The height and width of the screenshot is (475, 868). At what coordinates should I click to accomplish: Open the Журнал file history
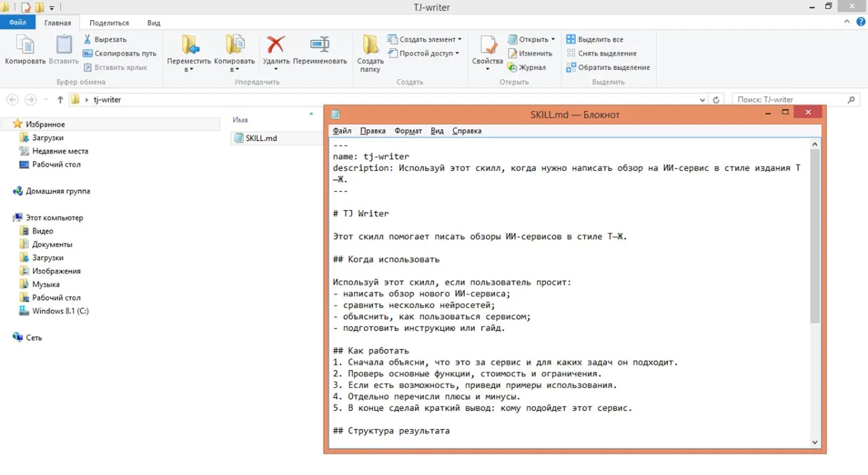point(527,67)
